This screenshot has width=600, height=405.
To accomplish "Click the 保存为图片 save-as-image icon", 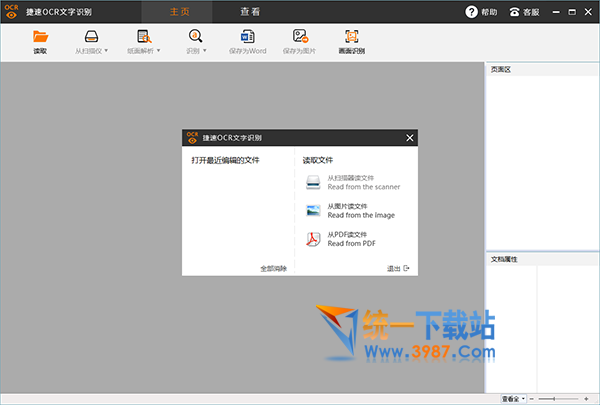I will [x=300, y=36].
